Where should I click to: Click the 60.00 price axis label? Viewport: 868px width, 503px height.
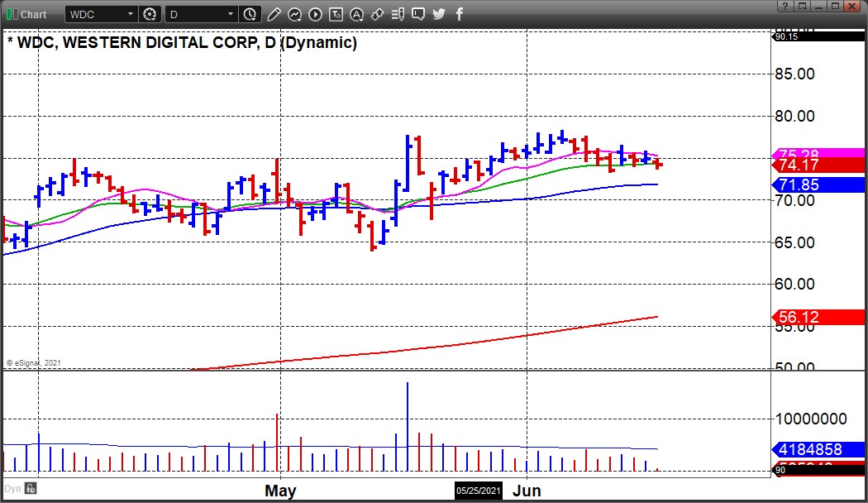(795, 285)
